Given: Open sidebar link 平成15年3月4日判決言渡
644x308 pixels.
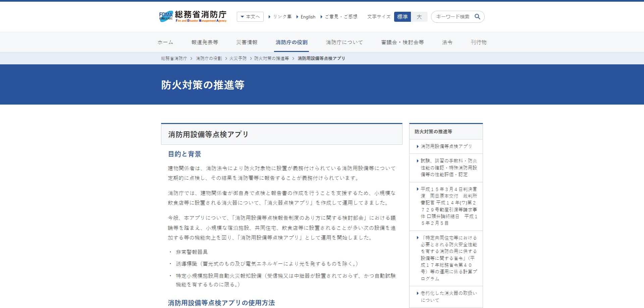Looking at the screenshot, I should pos(446,206).
